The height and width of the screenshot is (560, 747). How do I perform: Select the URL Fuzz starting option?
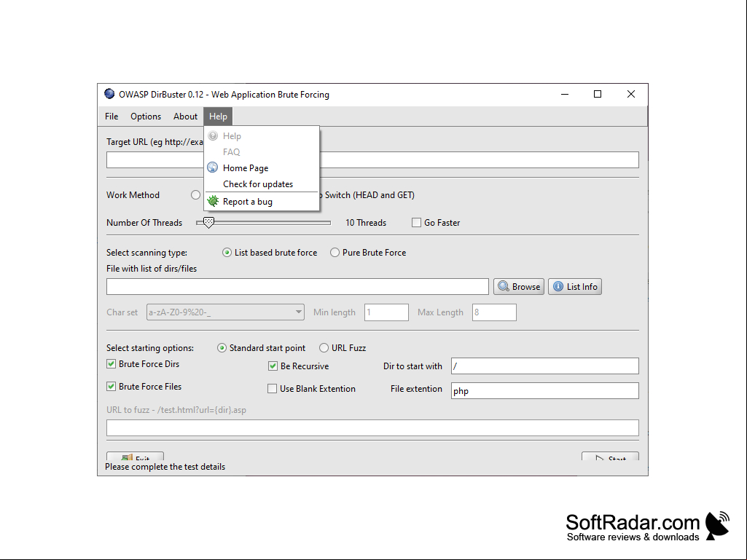(324, 348)
